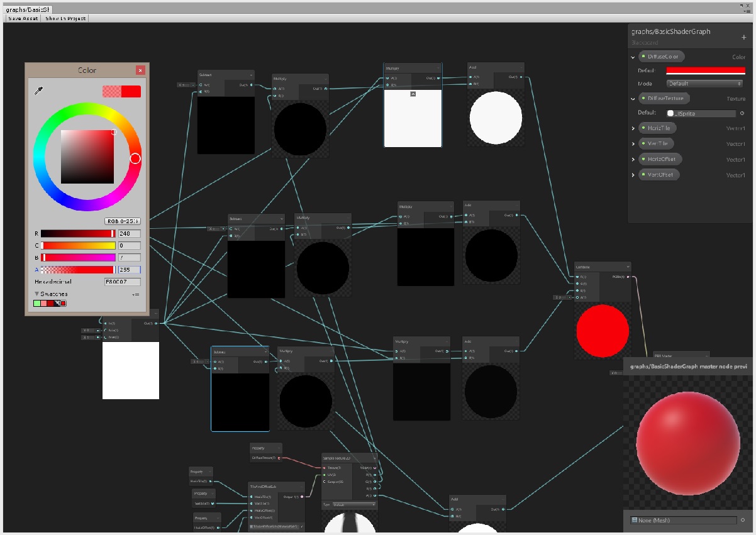
Task: Select the PBR Master node header
Action: [x=682, y=355]
